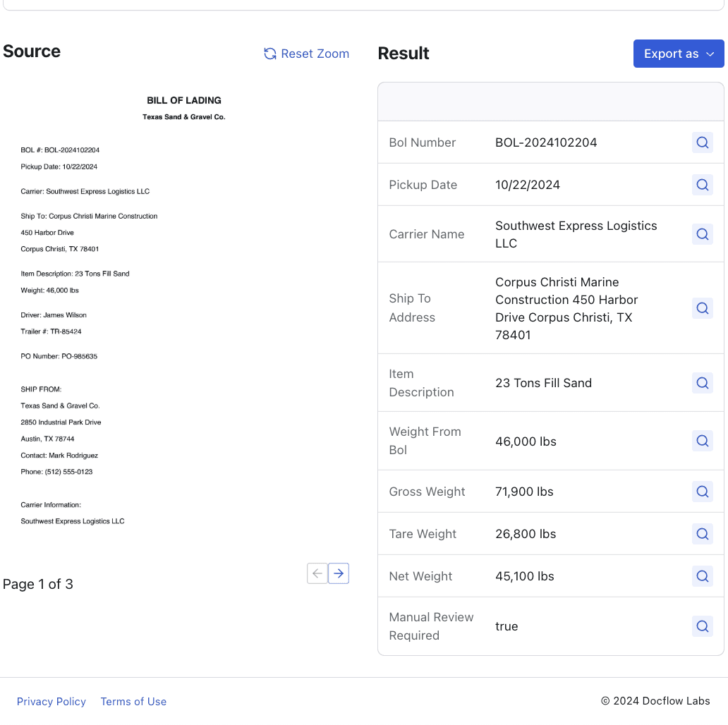
Task: Click the Terms of Use link
Action: pyautogui.click(x=133, y=701)
